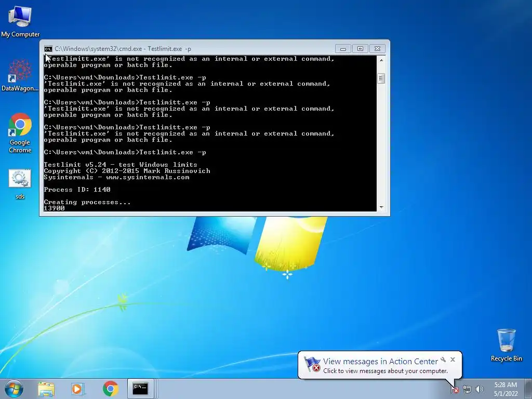This screenshot has width=532, height=399.
Task: Switch to the cmd.exe taskbar button
Action: (140, 389)
